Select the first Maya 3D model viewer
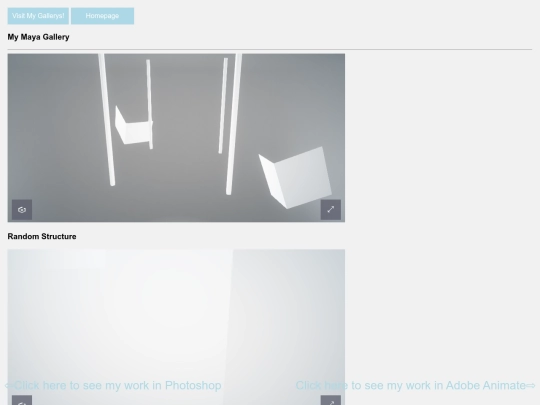Viewport: 540px width, 405px height. (x=176, y=138)
